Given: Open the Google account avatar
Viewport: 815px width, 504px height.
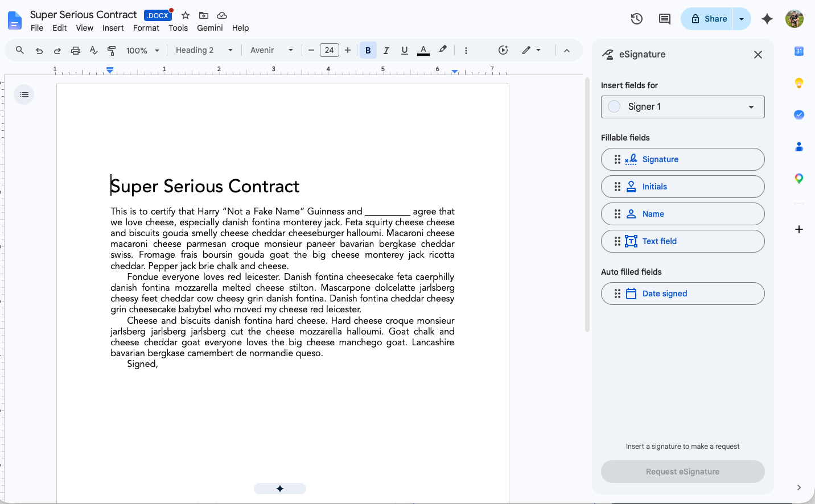Looking at the screenshot, I should (x=795, y=19).
